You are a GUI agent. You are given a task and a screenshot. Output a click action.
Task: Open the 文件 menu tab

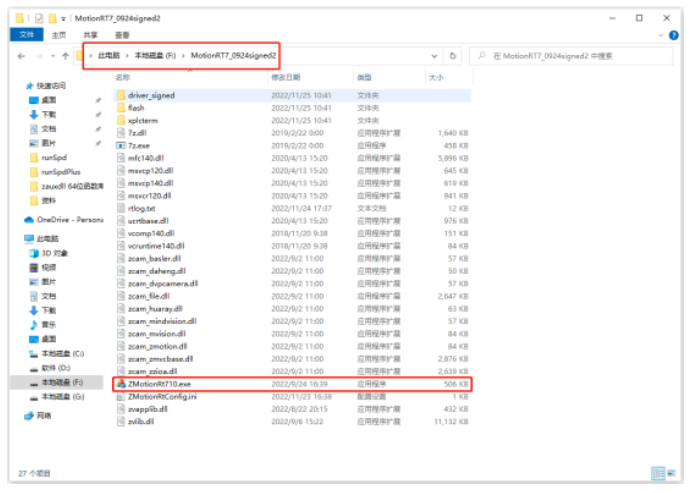[27, 34]
